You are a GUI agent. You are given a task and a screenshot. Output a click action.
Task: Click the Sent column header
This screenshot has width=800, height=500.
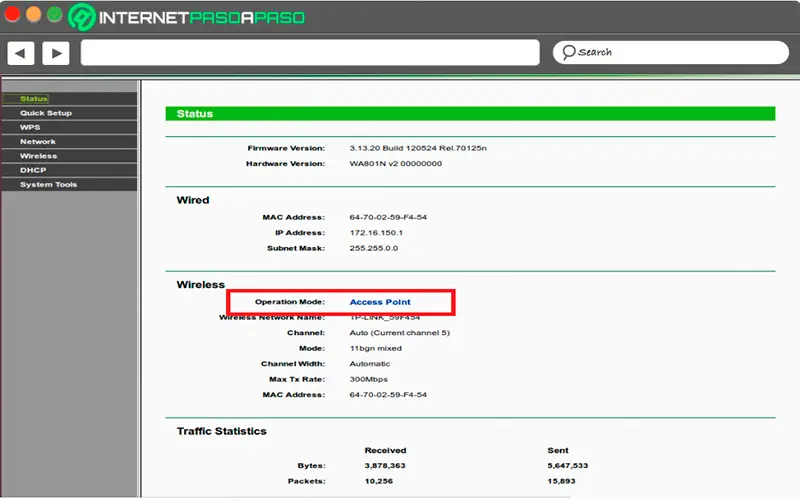click(558, 451)
